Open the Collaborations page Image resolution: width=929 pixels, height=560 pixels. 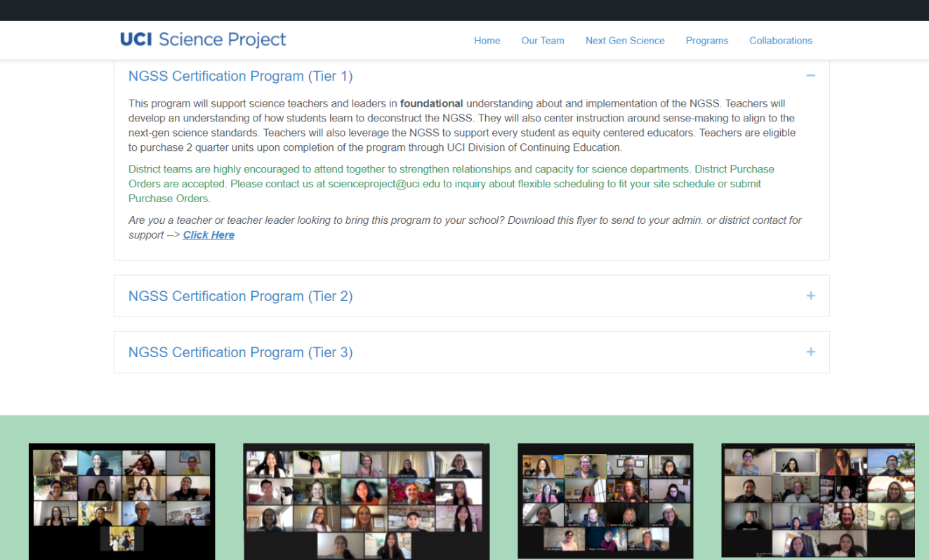(x=780, y=40)
